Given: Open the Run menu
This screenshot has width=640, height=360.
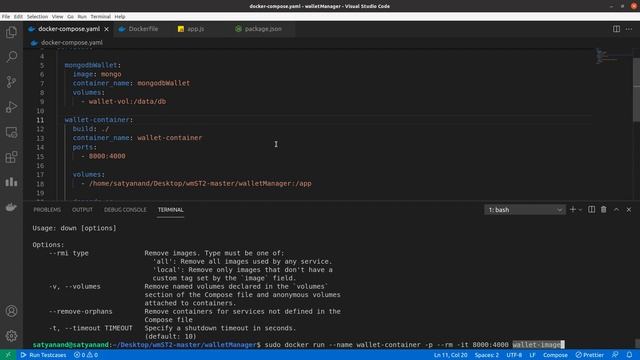Looking at the screenshot, I should coord(82,17).
